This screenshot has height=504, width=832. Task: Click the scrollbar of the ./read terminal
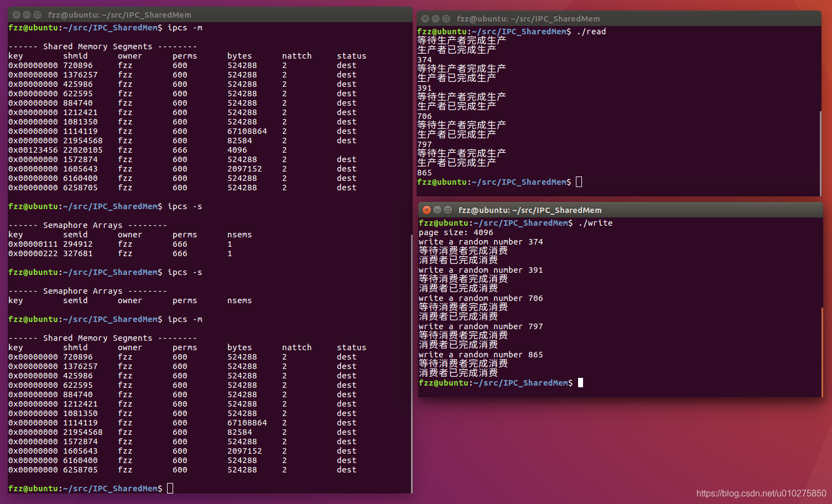point(820,153)
